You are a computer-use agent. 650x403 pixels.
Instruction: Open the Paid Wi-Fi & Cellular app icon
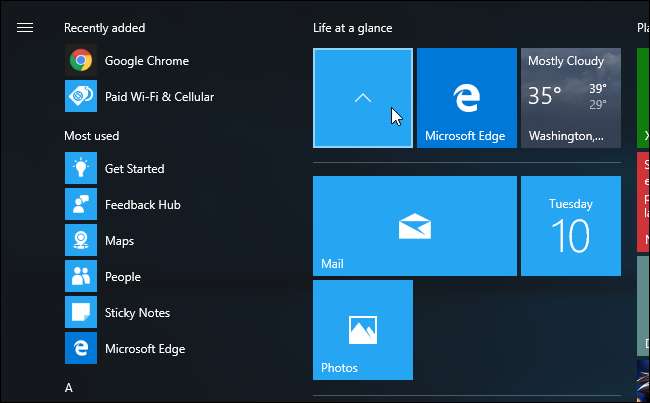coord(81,96)
